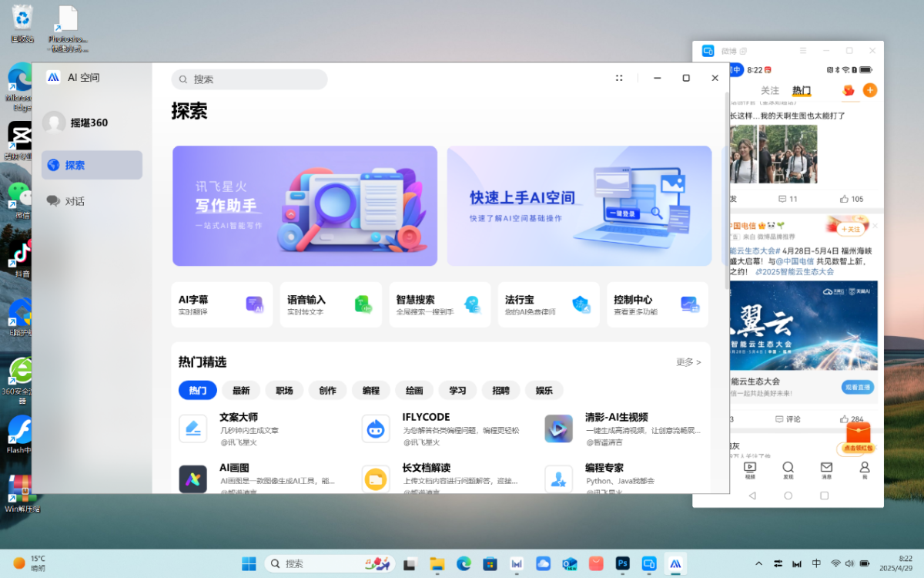
Task: Open the 探索 page in sidebar
Action: [x=92, y=165]
